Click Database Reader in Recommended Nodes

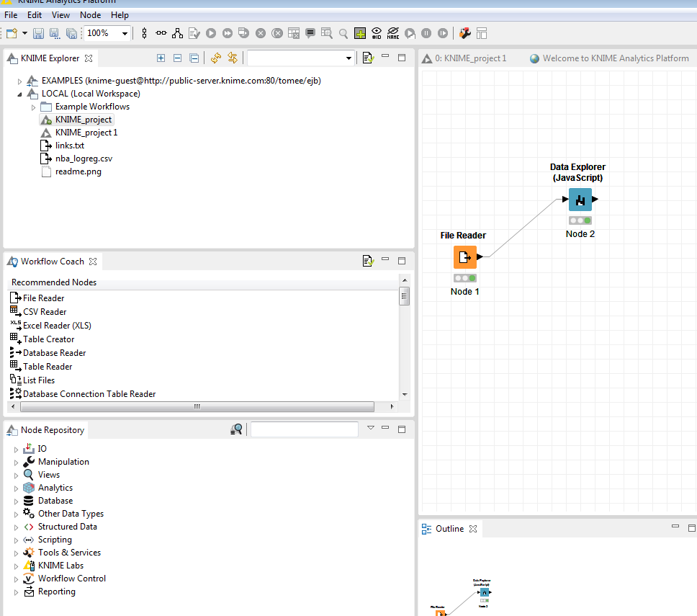(x=54, y=353)
